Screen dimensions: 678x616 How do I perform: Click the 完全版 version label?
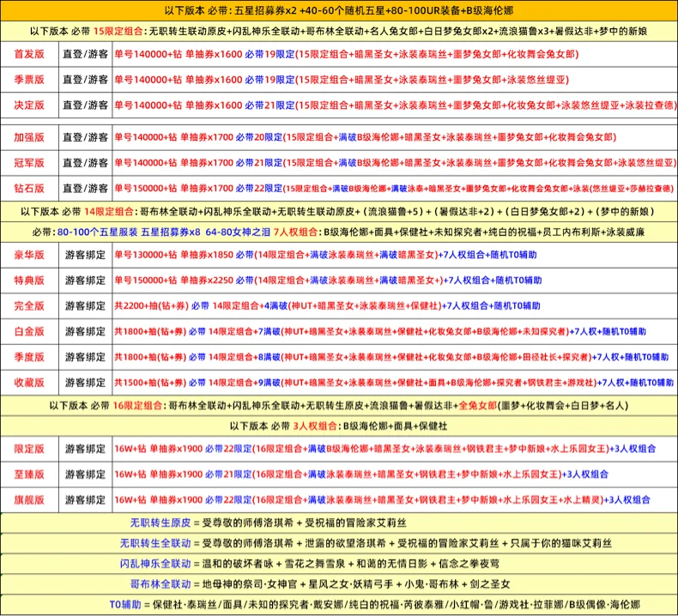pos(29,305)
